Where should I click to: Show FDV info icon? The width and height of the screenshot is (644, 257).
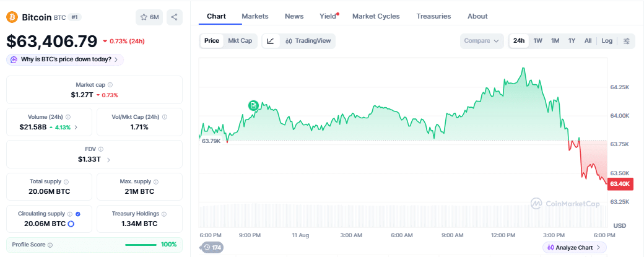pyautogui.click(x=100, y=149)
